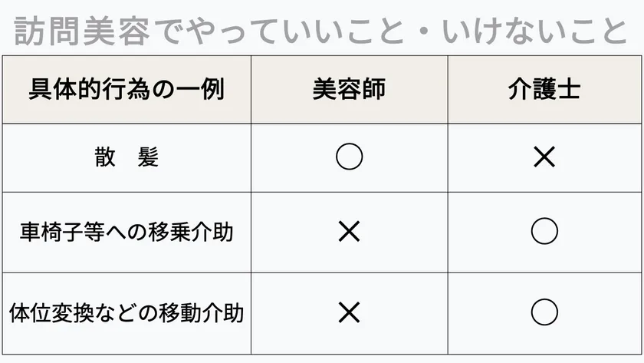Screen dimensions: 644x363
Task: Click the cross mark for 介護士 散髪
Action: click(x=544, y=157)
